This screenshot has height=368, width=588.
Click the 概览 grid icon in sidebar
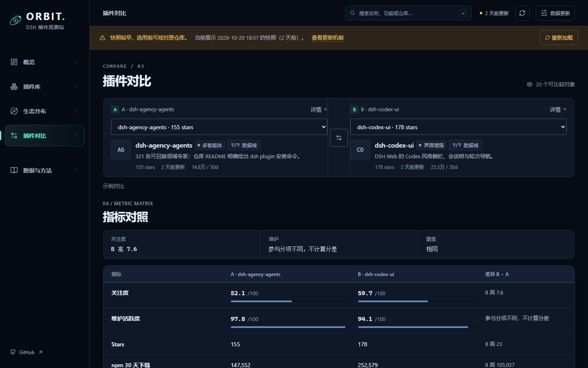(x=14, y=62)
